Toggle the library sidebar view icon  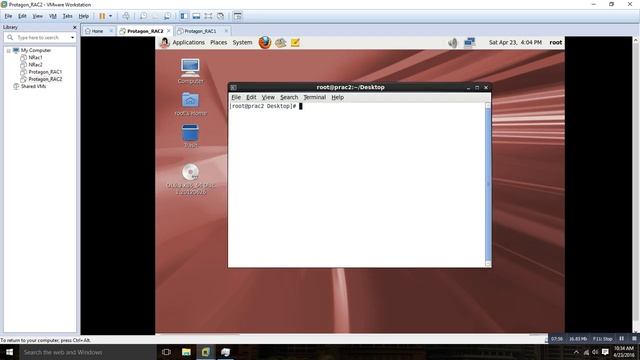[x=184, y=16]
